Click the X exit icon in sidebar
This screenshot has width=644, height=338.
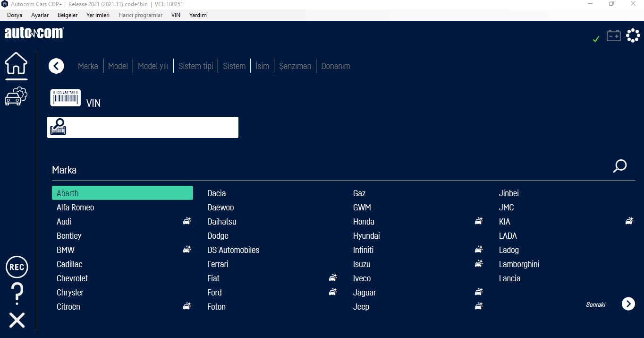[17, 320]
